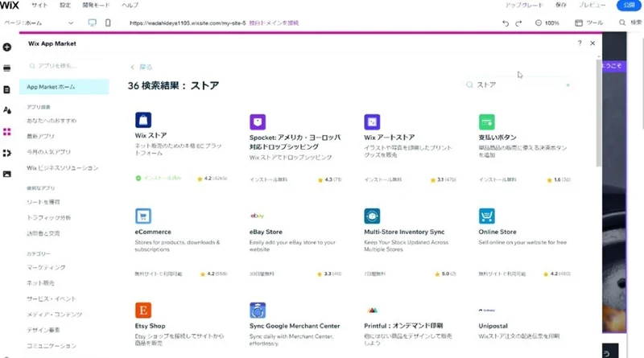This screenshot has height=358, width=644.
Task: Open the 設定 menu
Action: 65,5
